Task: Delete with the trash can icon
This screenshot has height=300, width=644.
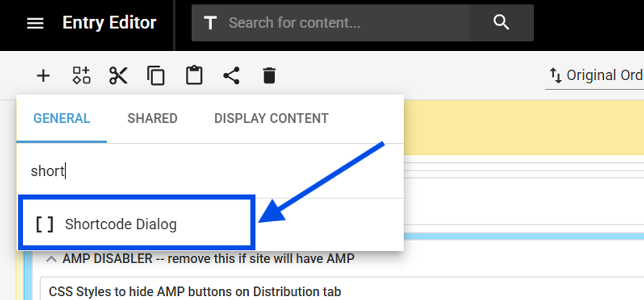Action: click(x=269, y=75)
